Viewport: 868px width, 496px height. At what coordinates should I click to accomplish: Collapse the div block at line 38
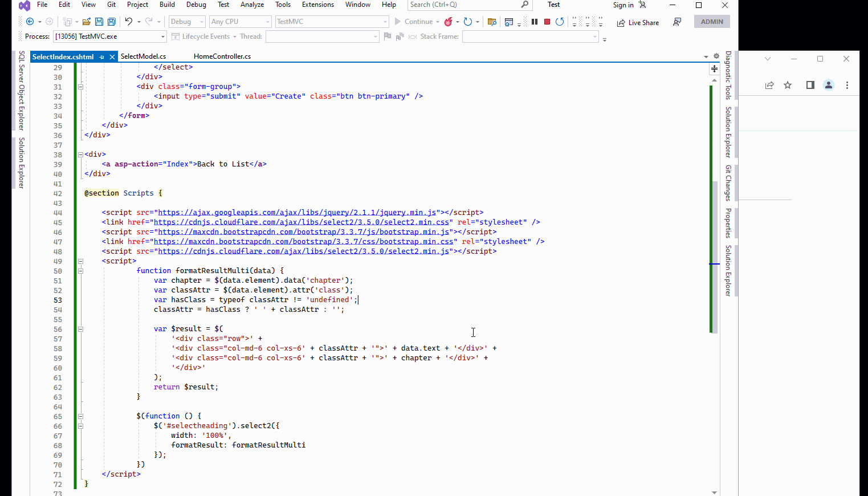pos(80,155)
